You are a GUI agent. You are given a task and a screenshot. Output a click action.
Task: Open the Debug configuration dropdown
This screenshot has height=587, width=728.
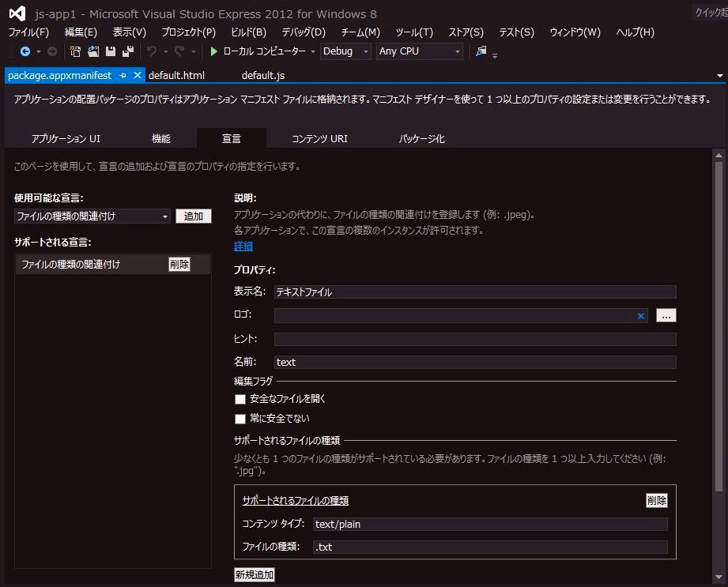point(346,51)
